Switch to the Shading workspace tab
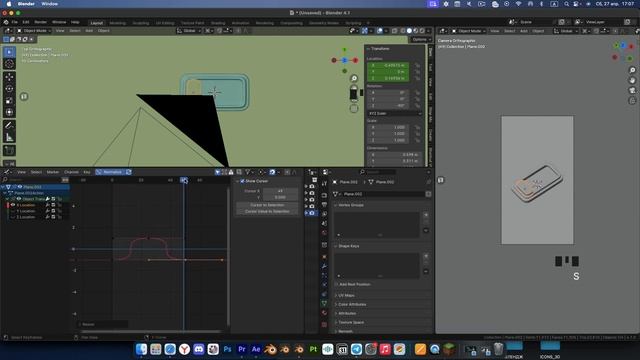Screen dimensions: 640x360 [218, 23]
